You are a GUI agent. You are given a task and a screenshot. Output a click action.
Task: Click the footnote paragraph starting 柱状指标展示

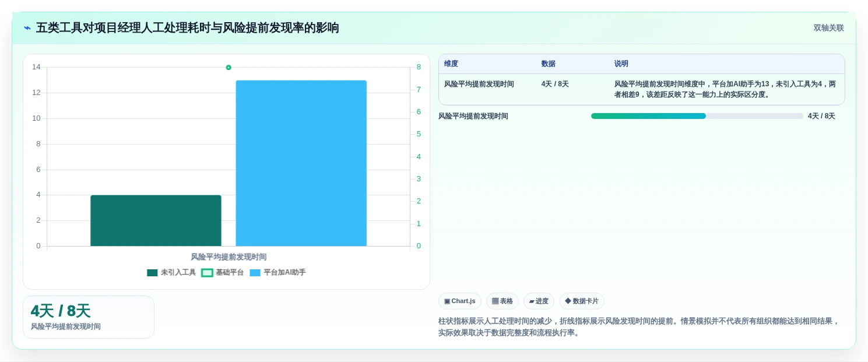(x=639, y=327)
